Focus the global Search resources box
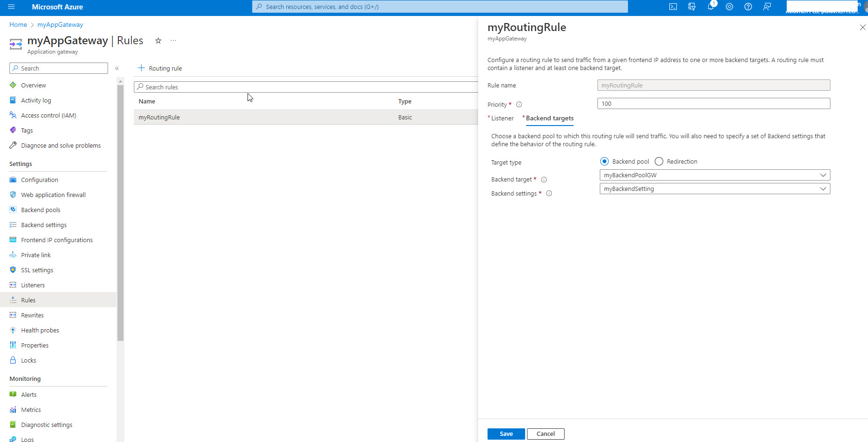The width and height of the screenshot is (868, 442). (x=440, y=7)
